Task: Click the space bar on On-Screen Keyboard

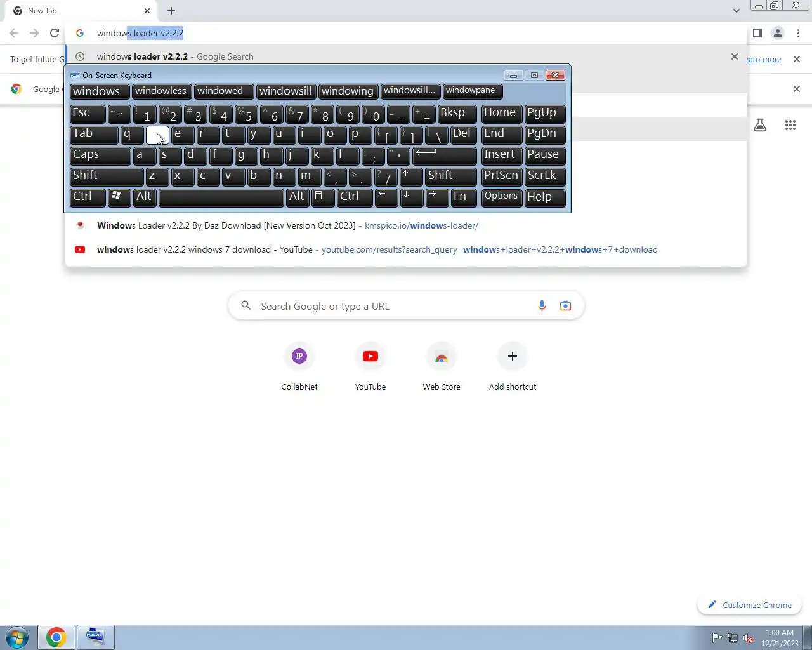Action: tap(221, 197)
